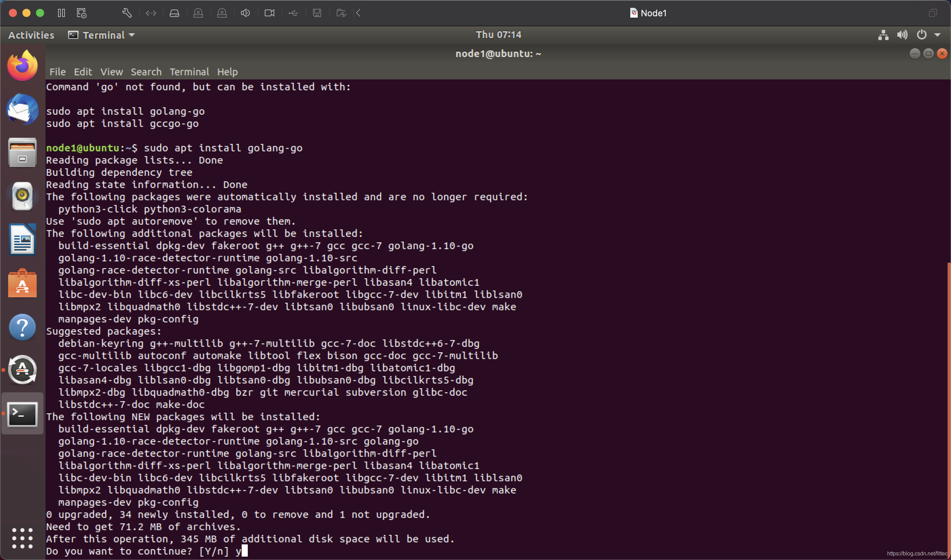This screenshot has width=951, height=560.
Task: Click the power icon in top bar
Action: (921, 35)
